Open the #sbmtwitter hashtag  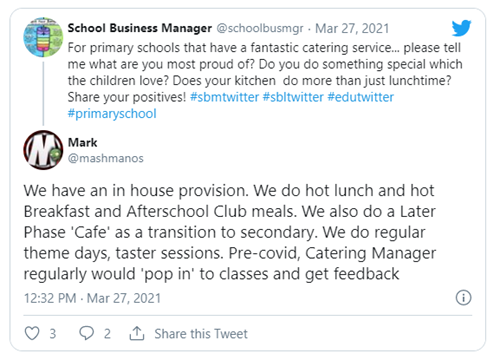(224, 97)
